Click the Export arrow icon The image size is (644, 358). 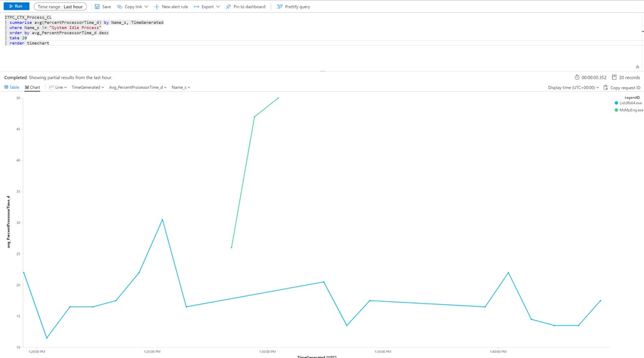[197, 7]
